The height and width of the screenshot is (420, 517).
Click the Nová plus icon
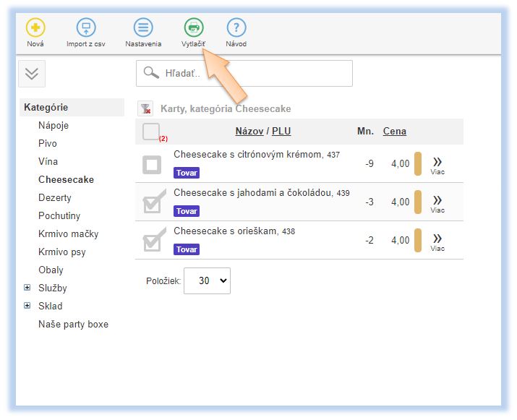35,28
